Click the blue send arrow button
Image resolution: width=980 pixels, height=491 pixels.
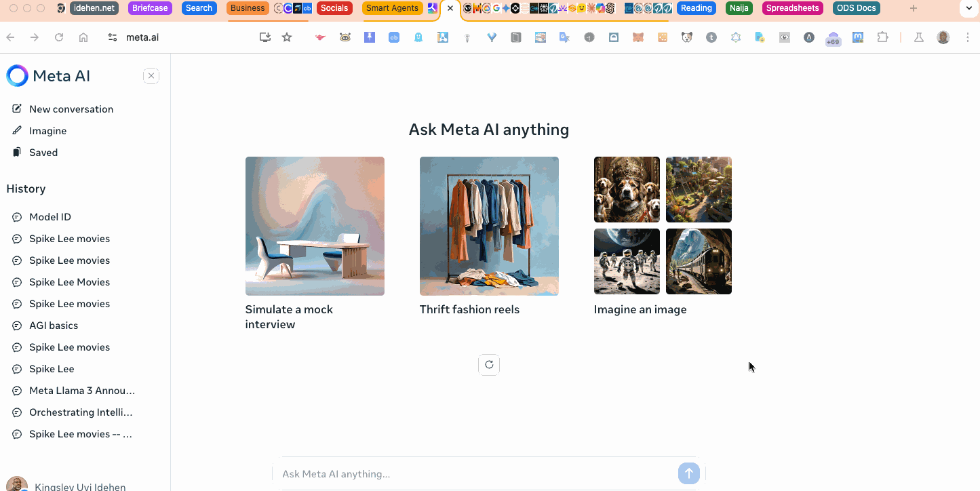tap(688, 473)
